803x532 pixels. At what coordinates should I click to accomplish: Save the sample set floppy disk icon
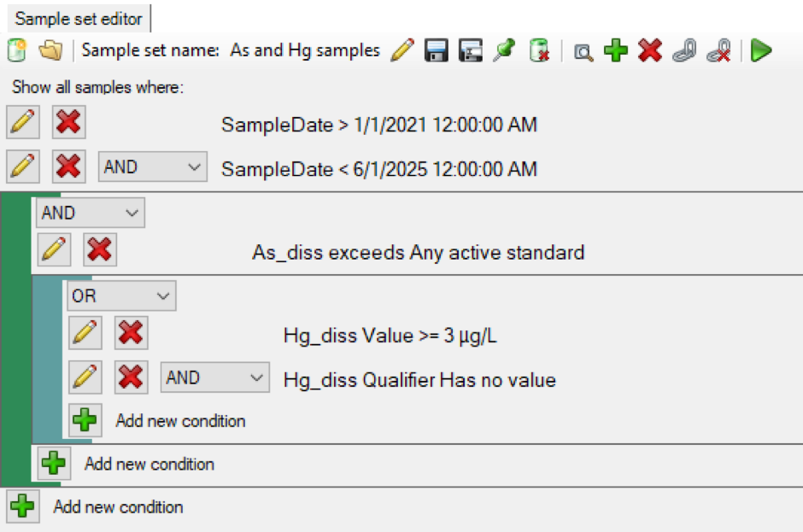[x=437, y=50]
